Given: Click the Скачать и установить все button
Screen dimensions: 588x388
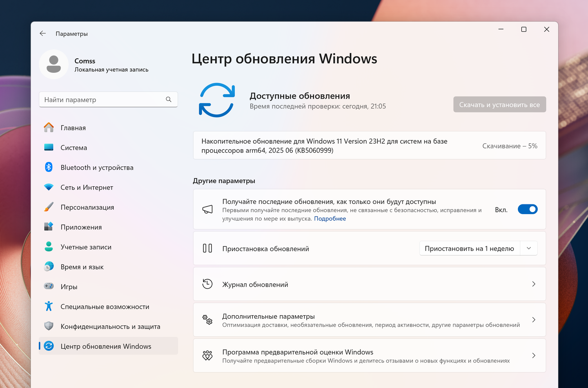Looking at the screenshot, I should pos(499,105).
